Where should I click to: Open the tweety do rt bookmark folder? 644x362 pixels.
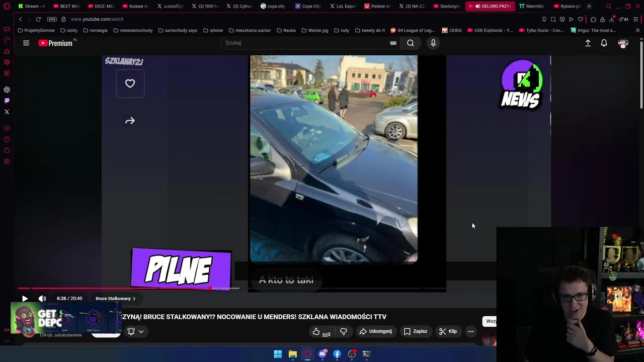pos(370,30)
